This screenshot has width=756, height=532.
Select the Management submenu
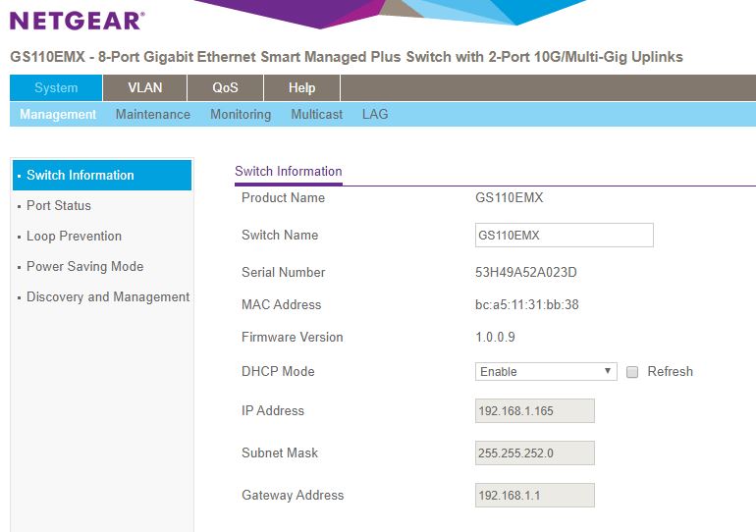tap(58, 114)
